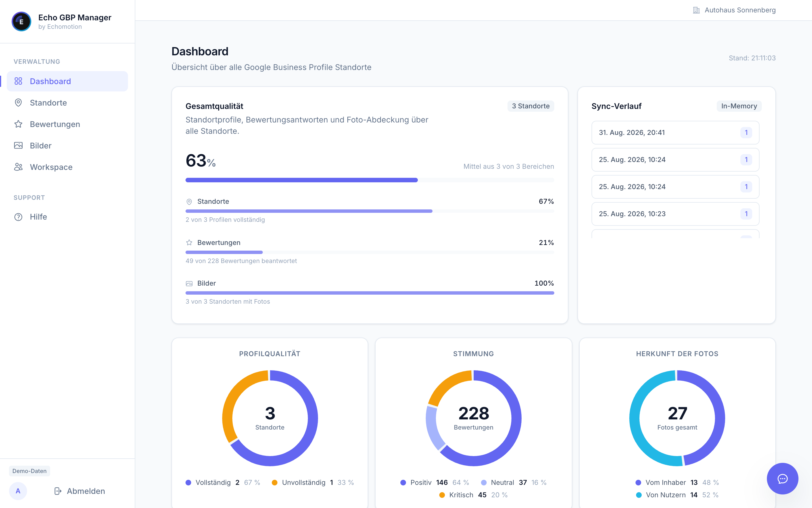812x508 pixels.
Task: Click the Abmelden logout arrow icon
Action: 58,491
